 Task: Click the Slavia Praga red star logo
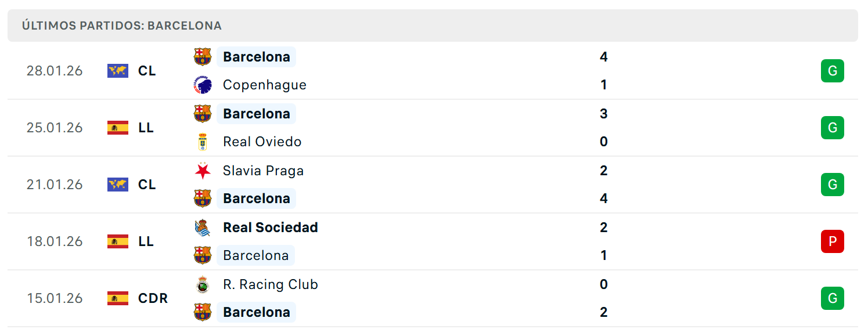pyautogui.click(x=203, y=171)
